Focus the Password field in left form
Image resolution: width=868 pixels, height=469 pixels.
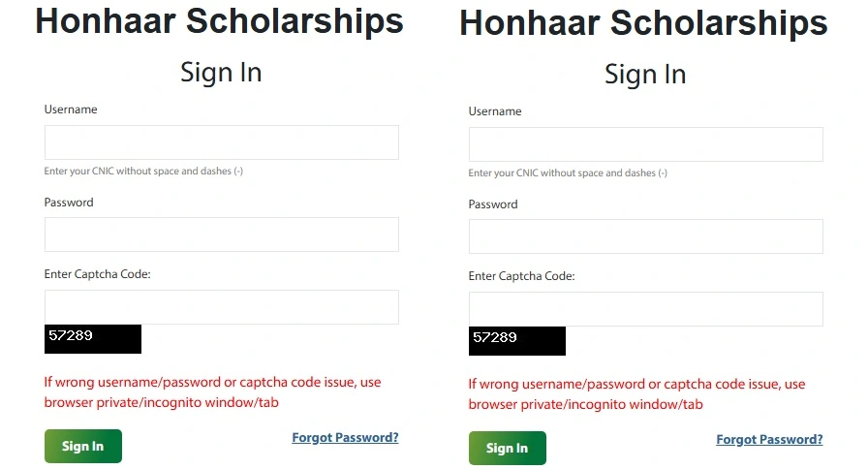click(221, 234)
